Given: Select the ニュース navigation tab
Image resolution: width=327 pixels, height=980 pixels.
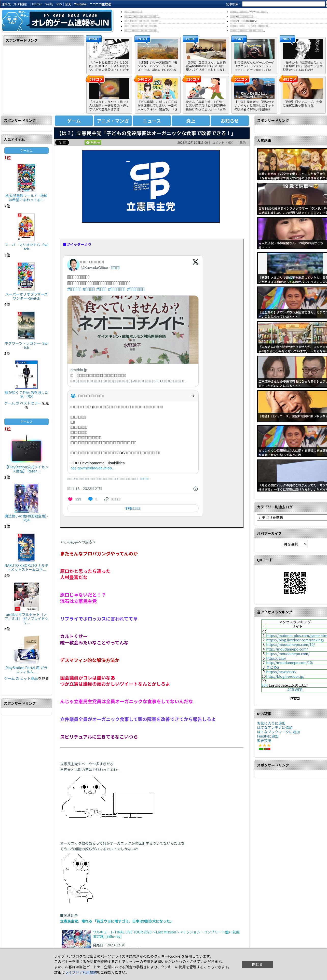Looking at the screenshot, I should point(152,121).
